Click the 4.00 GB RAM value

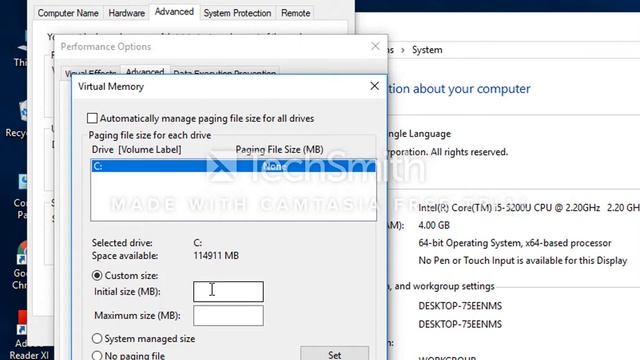(x=434, y=225)
